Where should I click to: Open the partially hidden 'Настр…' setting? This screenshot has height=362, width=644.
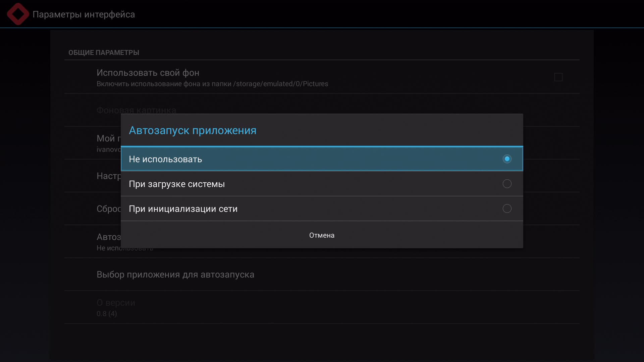(x=108, y=176)
